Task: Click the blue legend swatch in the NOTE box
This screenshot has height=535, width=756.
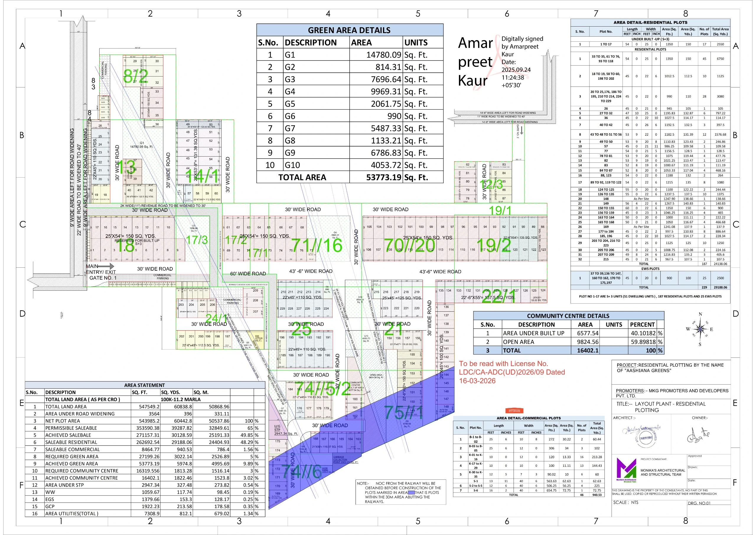Action: pyautogui.click(x=411, y=492)
